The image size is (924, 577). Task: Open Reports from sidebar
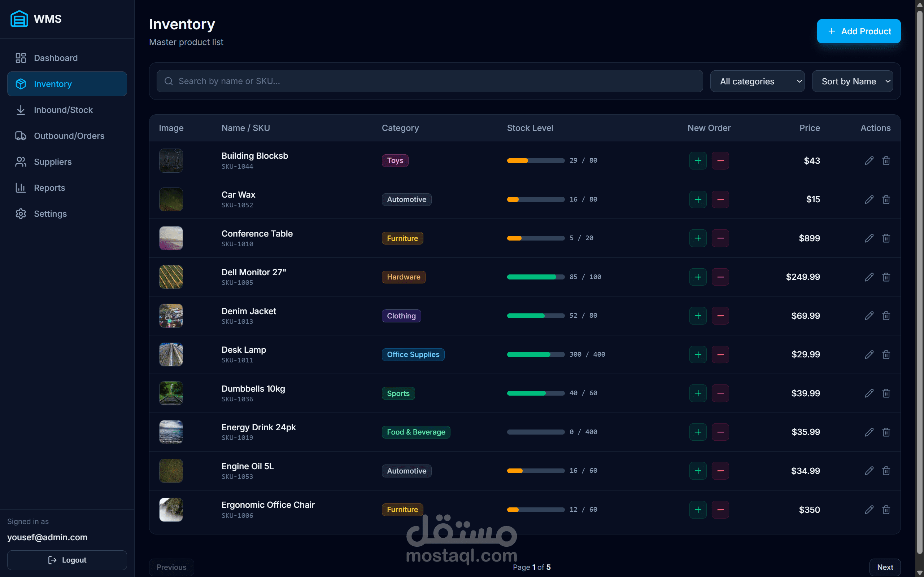(49, 188)
